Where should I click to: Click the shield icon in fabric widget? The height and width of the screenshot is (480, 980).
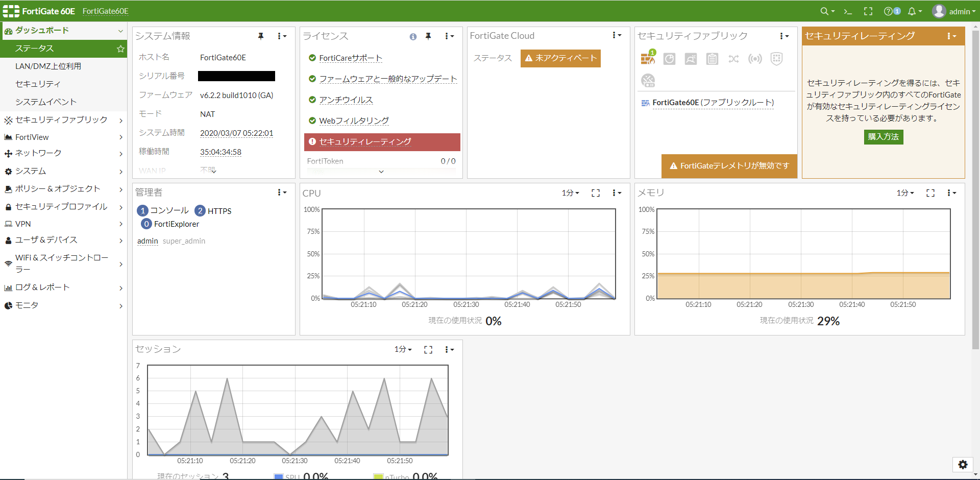[776, 59]
